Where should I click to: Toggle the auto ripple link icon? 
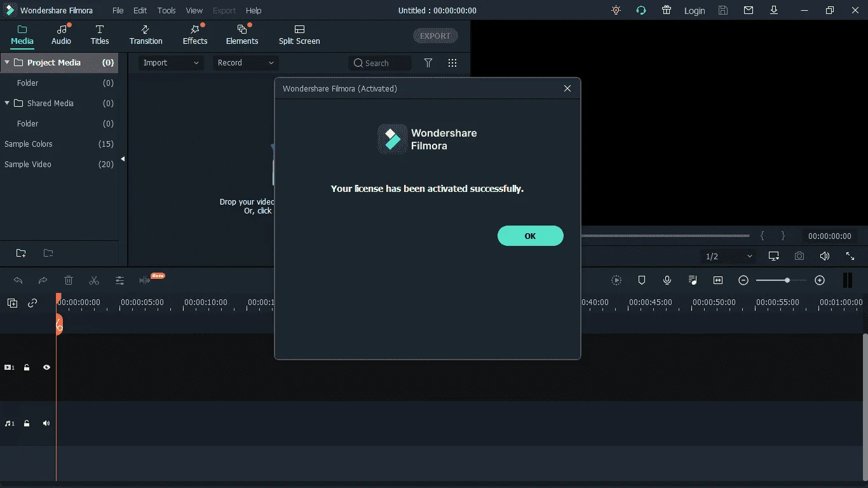[x=32, y=303]
